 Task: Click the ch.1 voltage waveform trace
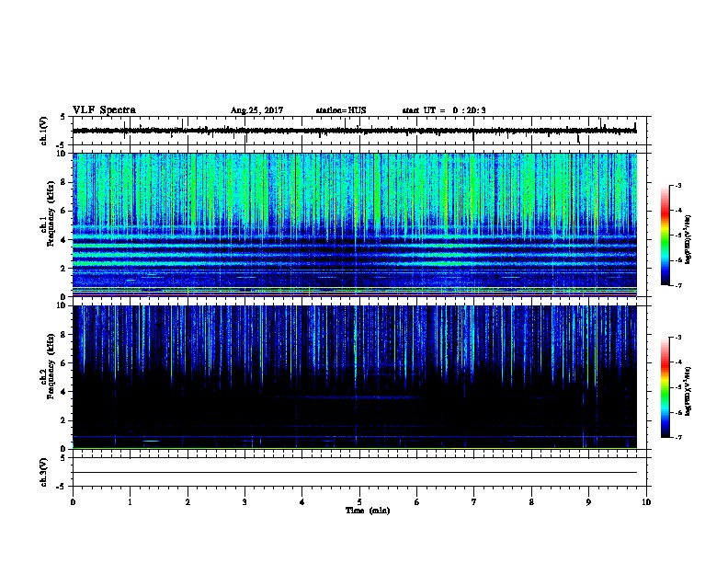point(355,131)
